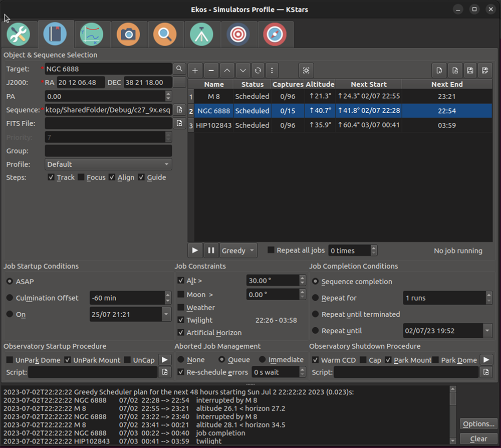Switch to the Capture module tab
Viewport: 501px width, 448px height.
click(129, 34)
